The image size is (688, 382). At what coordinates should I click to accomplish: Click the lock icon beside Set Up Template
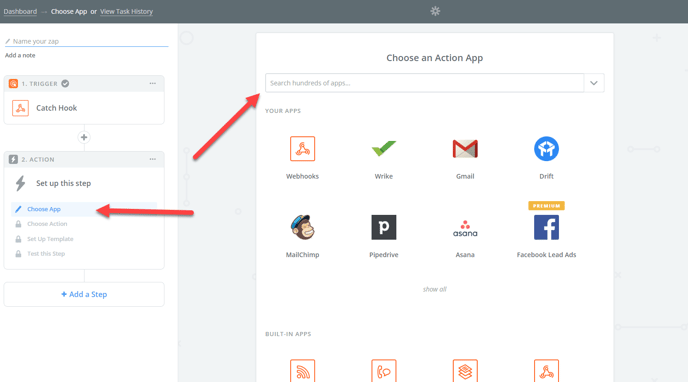click(18, 239)
